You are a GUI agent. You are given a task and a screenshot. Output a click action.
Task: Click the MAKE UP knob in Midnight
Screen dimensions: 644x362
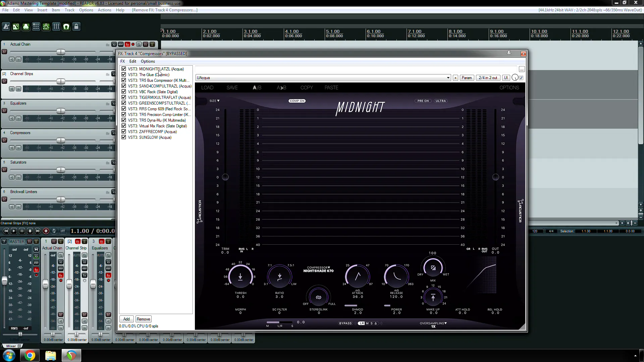click(x=433, y=297)
